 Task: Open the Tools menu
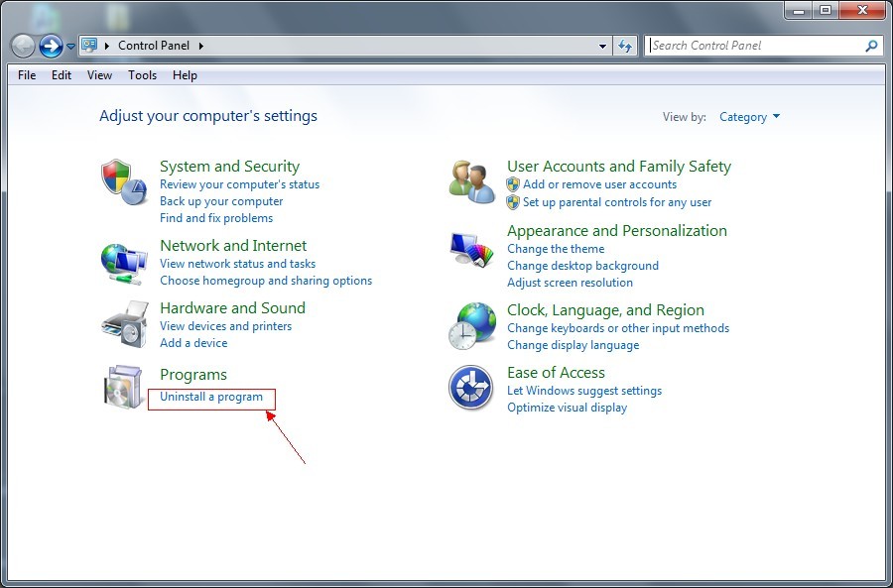click(x=142, y=75)
